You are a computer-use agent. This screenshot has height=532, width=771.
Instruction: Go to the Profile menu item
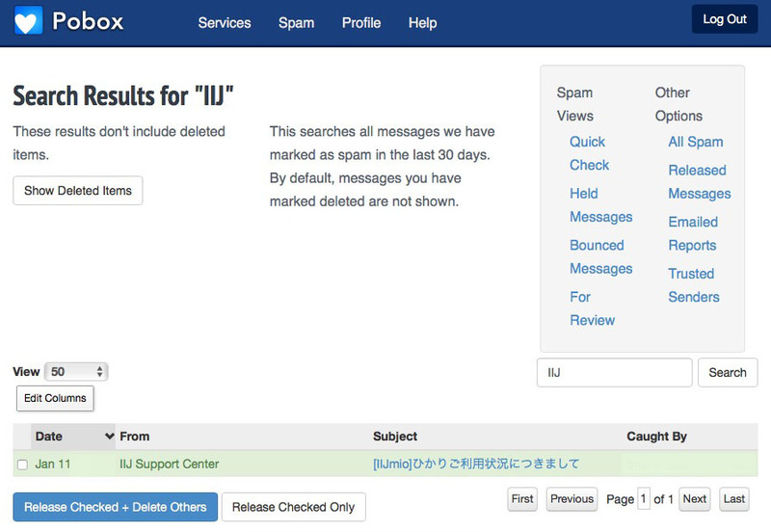pos(361,22)
